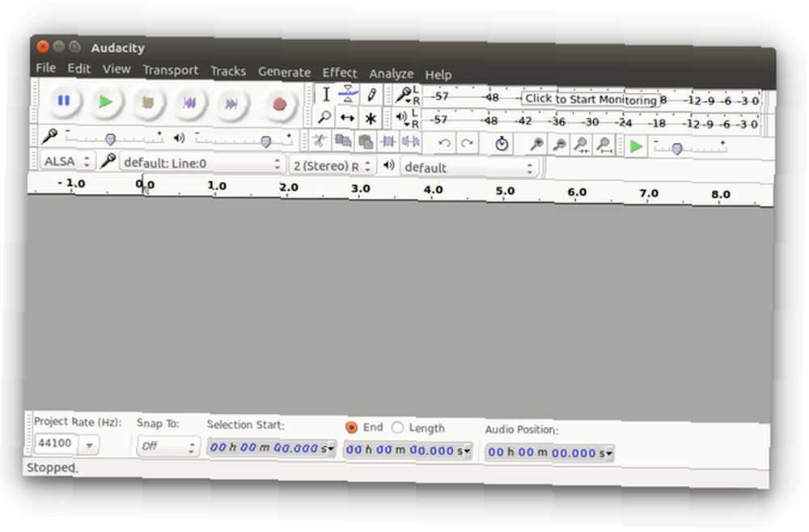
Task: Open Selection Start time format dropdown
Action: coord(331,449)
